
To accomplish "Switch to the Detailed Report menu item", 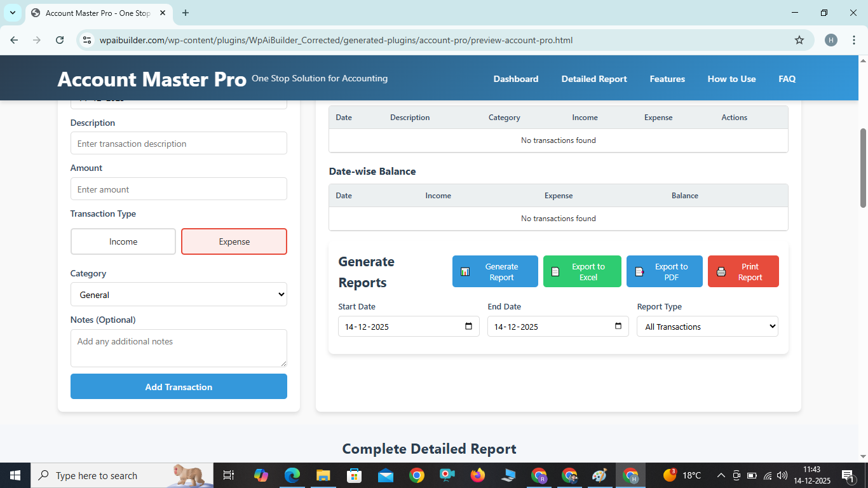I will point(593,79).
